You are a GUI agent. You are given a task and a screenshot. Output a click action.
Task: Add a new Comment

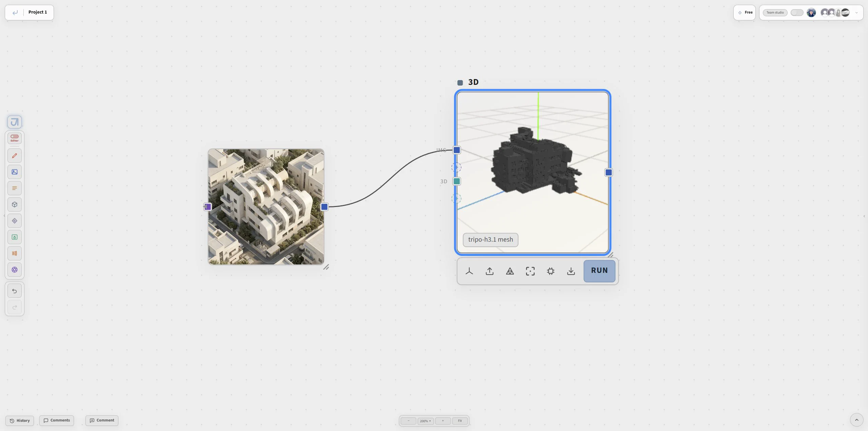tap(102, 420)
